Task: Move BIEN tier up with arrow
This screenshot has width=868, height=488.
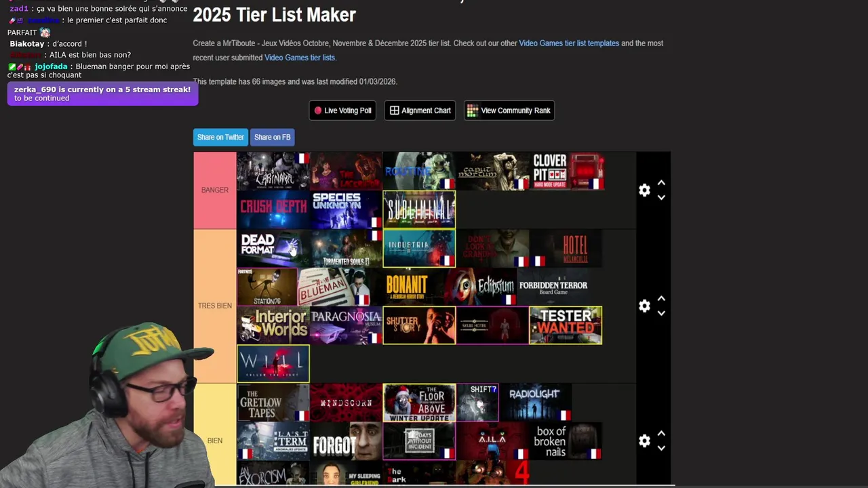Action: point(661,433)
